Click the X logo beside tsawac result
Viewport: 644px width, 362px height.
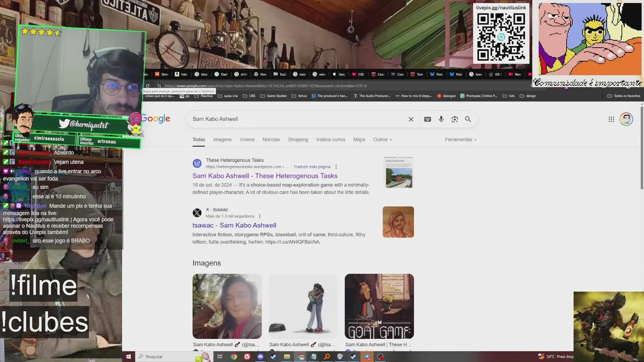(197, 213)
